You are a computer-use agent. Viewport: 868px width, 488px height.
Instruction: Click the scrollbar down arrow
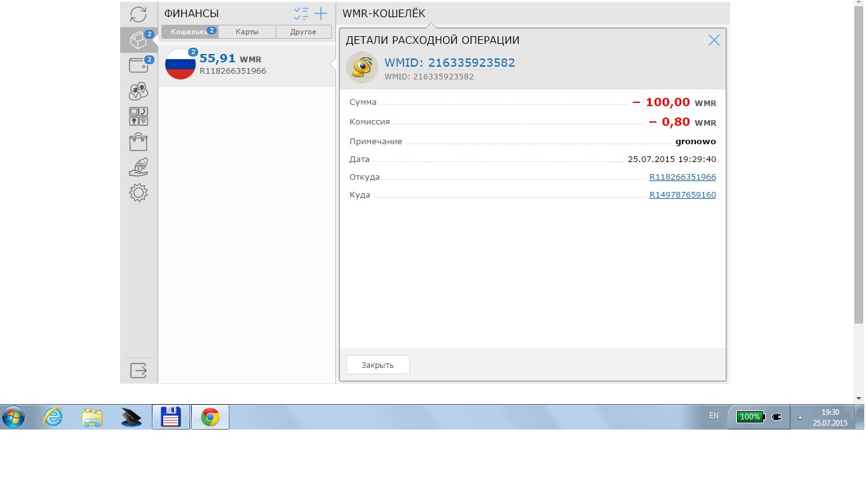click(859, 398)
